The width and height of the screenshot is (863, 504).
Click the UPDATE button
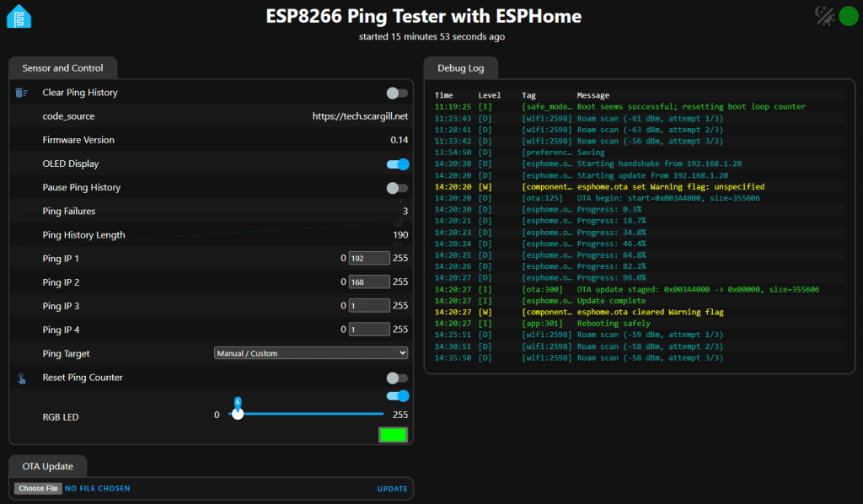(393, 489)
